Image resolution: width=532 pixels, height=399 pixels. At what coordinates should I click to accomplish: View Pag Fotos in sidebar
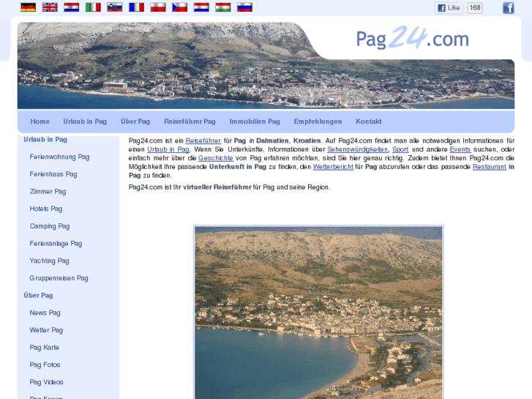click(45, 365)
